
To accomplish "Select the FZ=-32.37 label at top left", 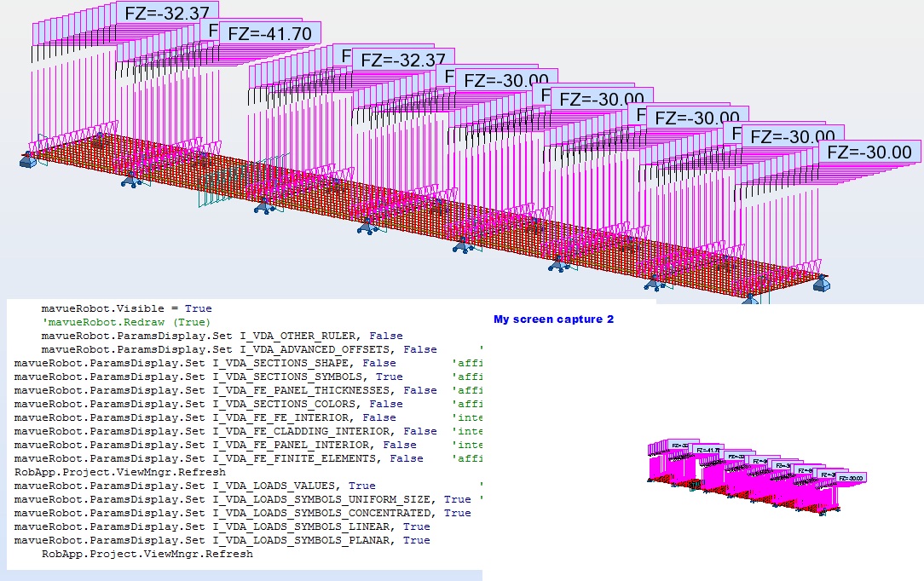I will (x=167, y=13).
